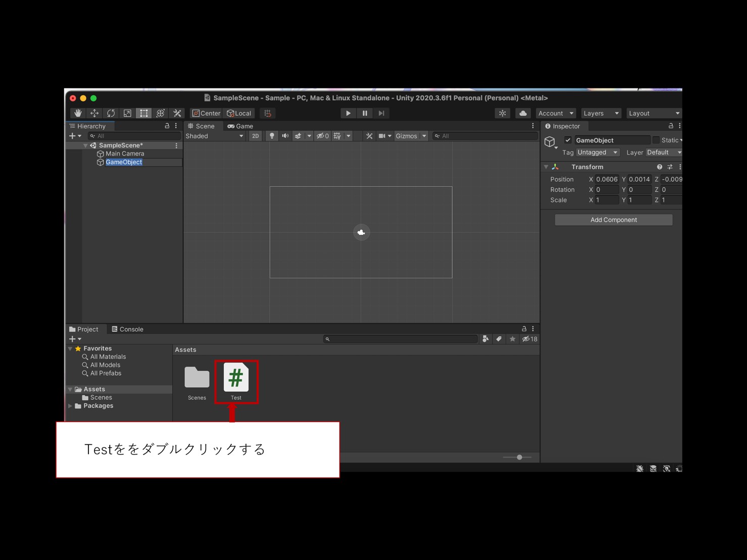Select the Rotate tool
This screenshot has width=747, height=560.
coord(111,113)
